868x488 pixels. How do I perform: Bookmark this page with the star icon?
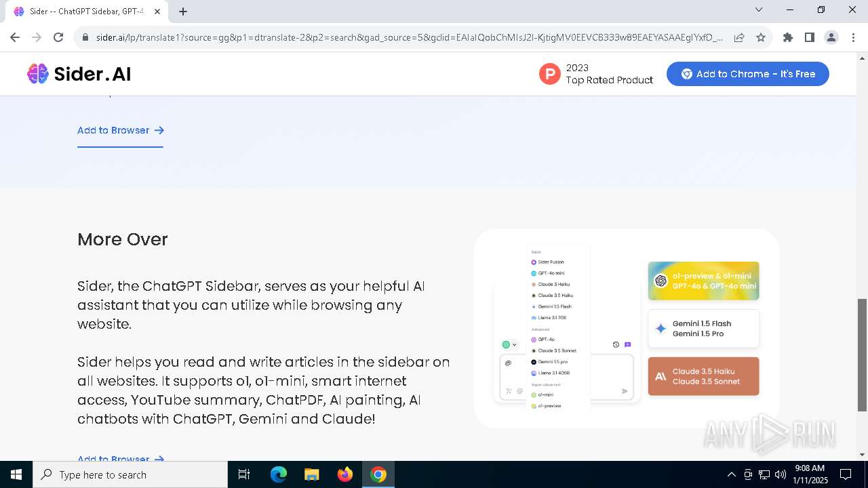[x=761, y=37]
